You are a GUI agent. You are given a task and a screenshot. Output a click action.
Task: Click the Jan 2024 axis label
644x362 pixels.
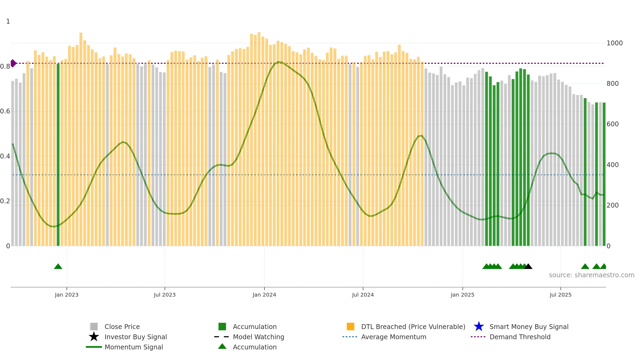pyautogui.click(x=264, y=295)
